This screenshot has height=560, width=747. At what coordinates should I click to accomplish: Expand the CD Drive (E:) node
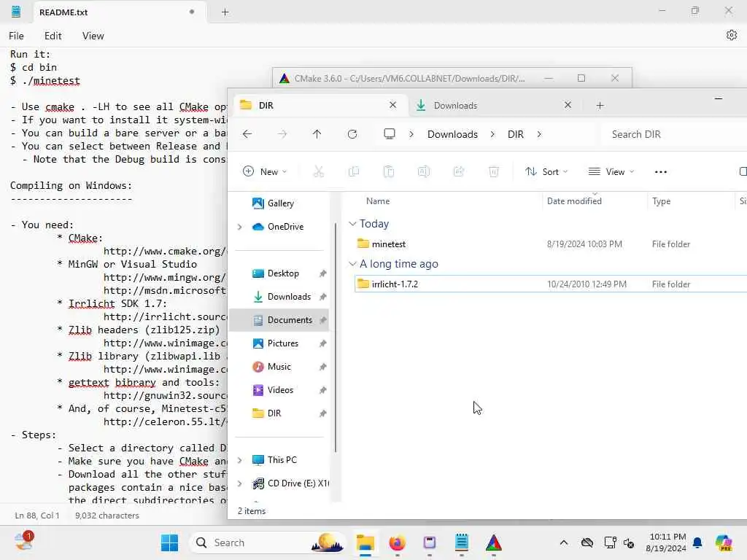[239, 483]
